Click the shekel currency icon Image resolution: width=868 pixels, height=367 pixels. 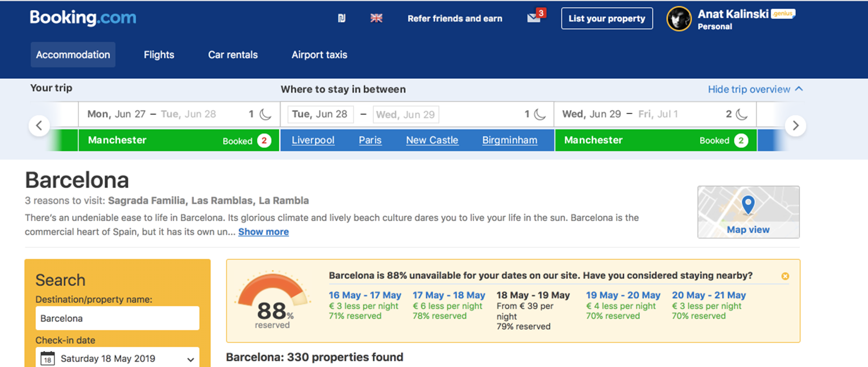click(342, 18)
